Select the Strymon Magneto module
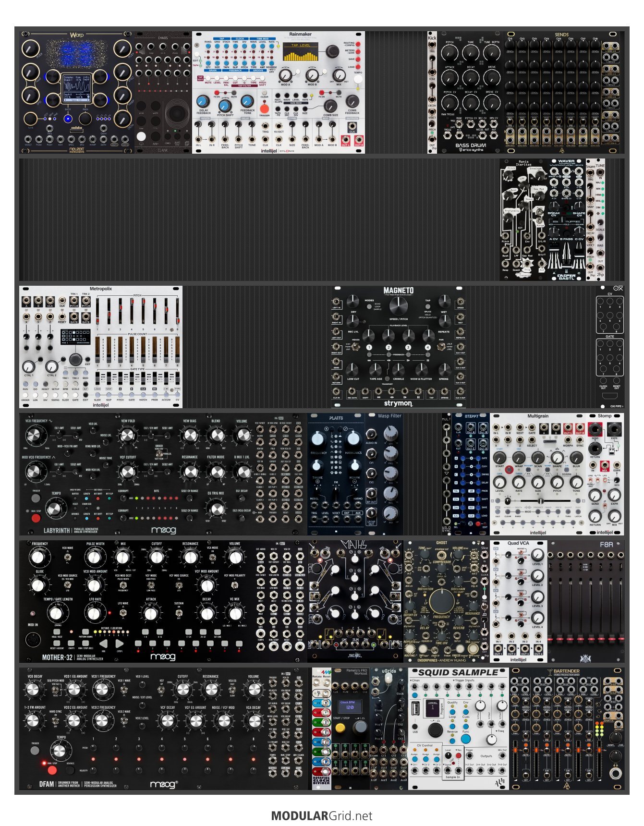This screenshot has width=644, height=826. click(x=399, y=347)
